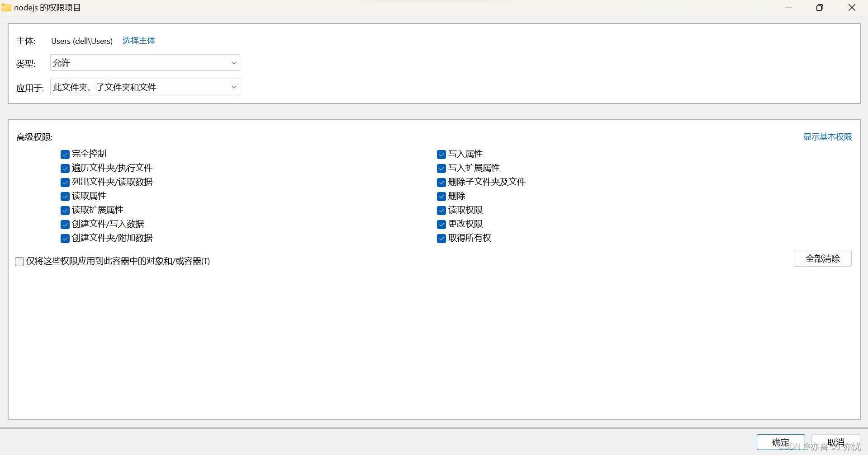Uncheck the 取得所有权 permission

(441, 239)
